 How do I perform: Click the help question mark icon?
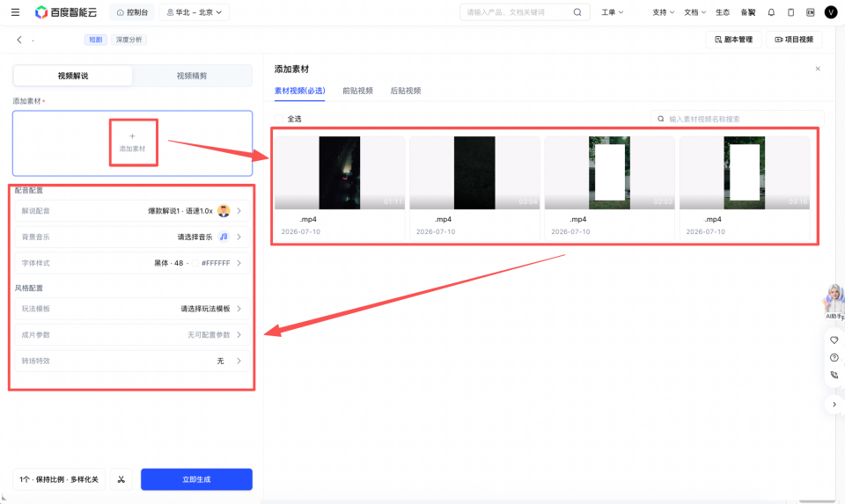tap(834, 357)
